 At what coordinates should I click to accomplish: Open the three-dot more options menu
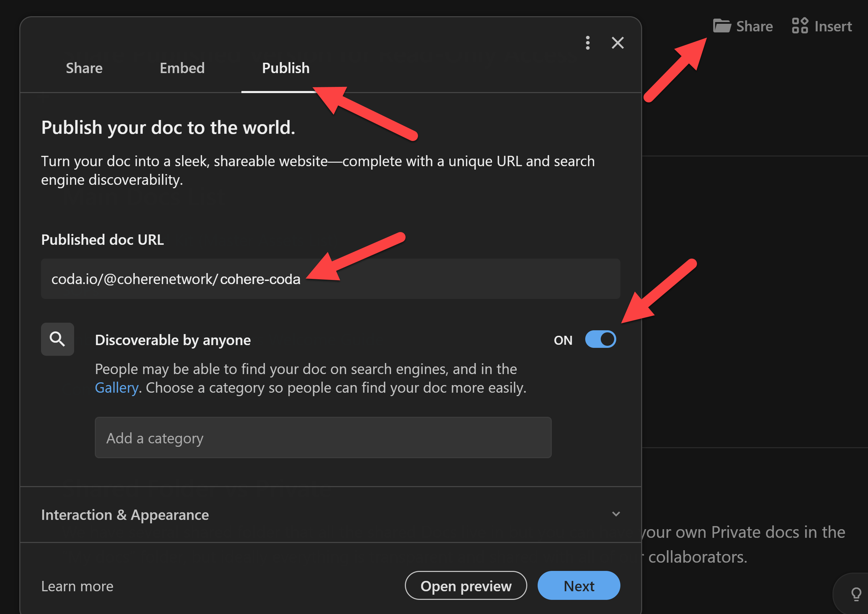click(587, 43)
